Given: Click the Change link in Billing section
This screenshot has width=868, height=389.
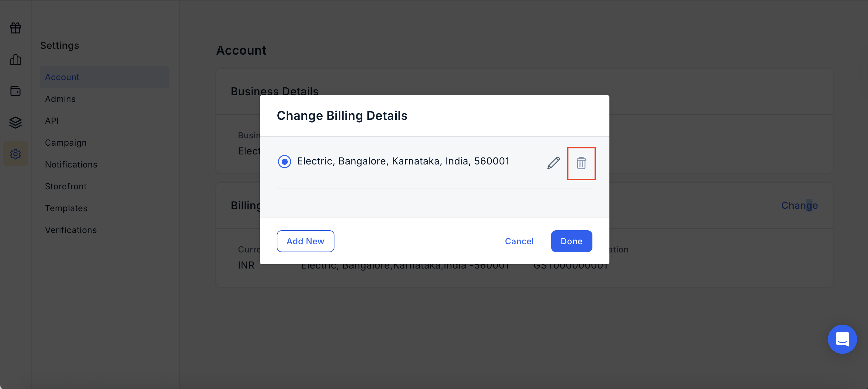Looking at the screenshot, I should (x=799, y=205).
